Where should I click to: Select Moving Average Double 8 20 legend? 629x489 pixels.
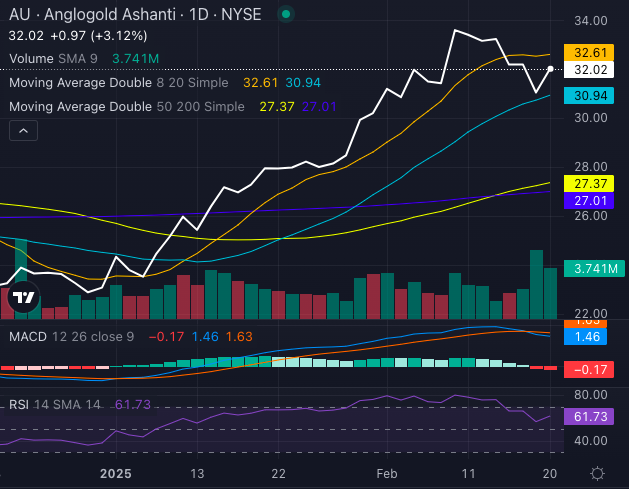119,83
